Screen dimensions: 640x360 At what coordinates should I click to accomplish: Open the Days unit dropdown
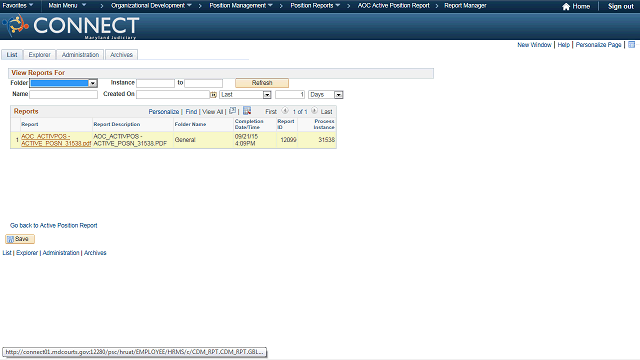click(325, 95)
